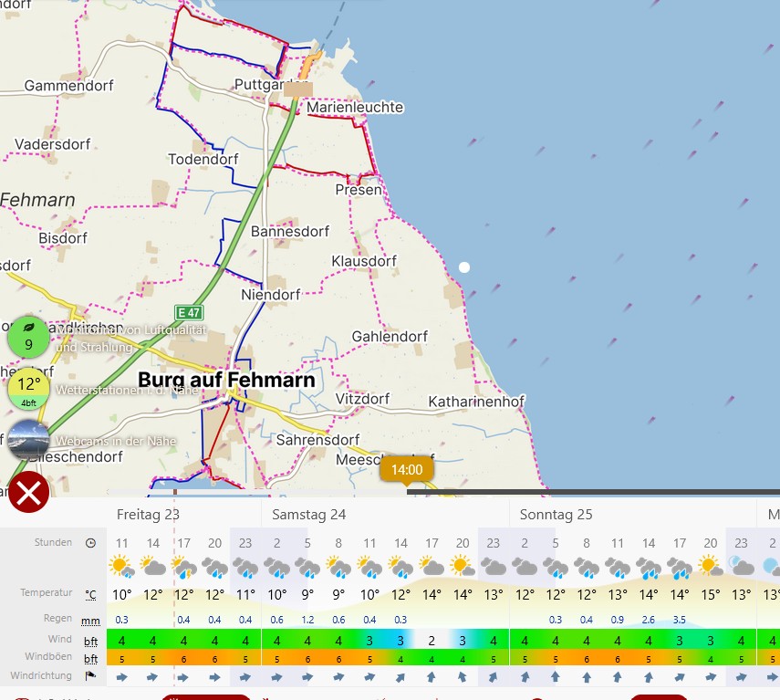Select the Sonntag 25 day header
This screenshot has height=700, width=780.
point(556,515)
